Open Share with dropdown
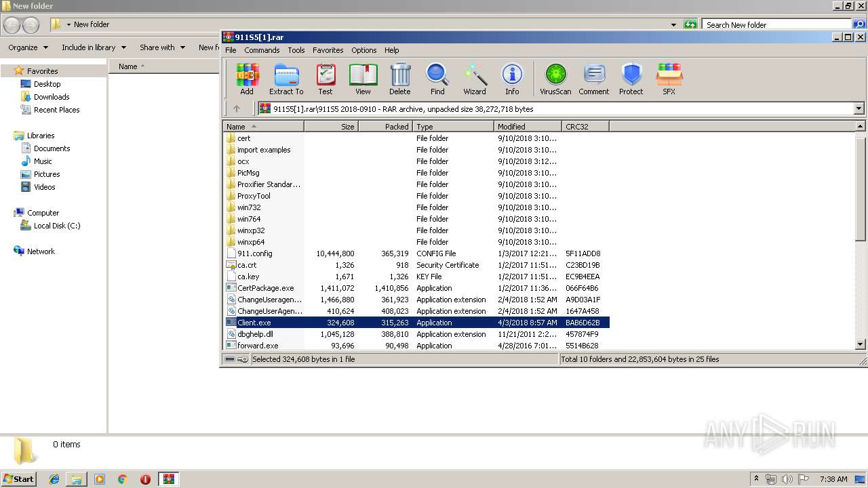Screen dimensions: 868x488 coord(162,47)
